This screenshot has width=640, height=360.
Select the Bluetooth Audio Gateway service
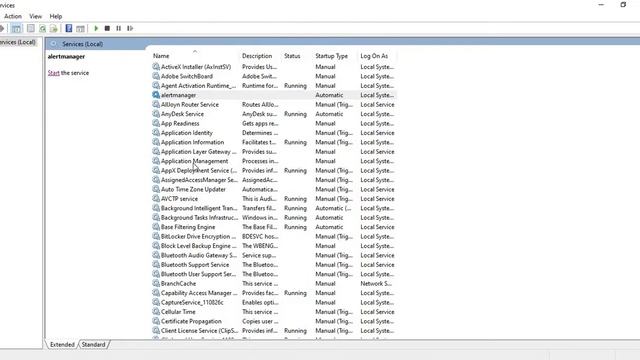tap(273, 255)
